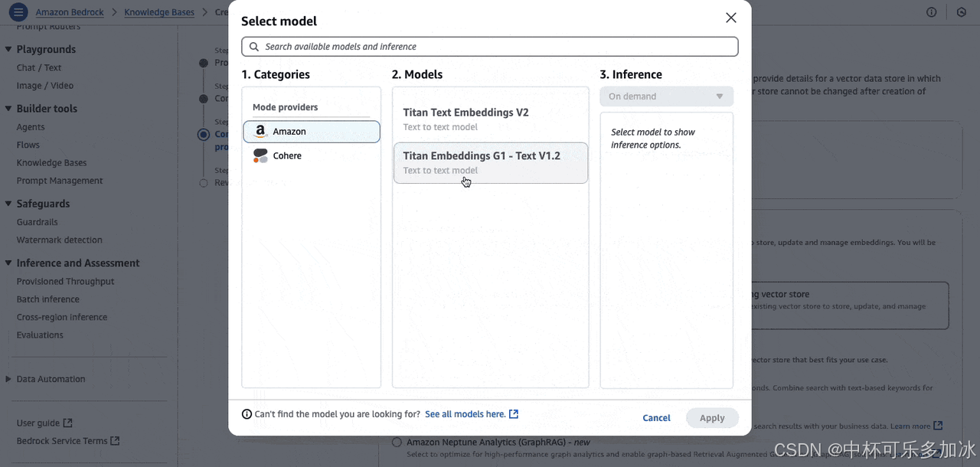Collapse Inference and Assessment section

coord(8,263)
